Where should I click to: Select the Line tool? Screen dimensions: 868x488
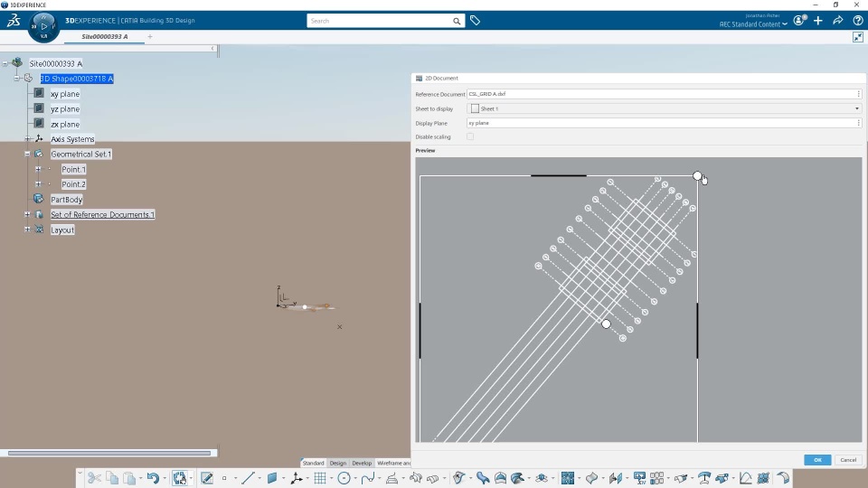[248, 478]
